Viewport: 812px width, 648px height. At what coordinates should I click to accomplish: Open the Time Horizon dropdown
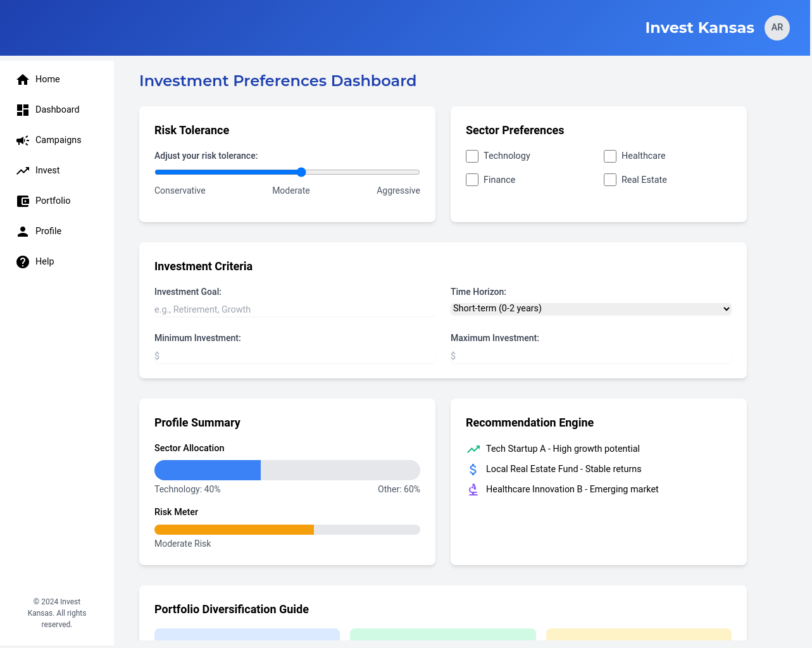pos(590,309)
